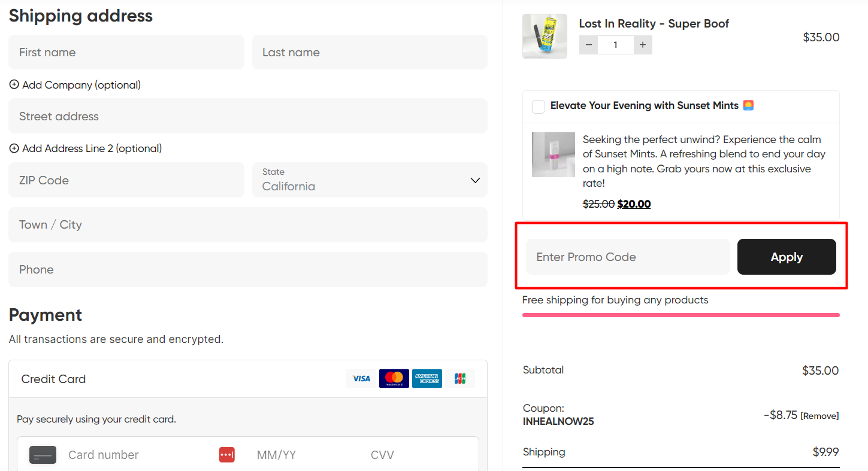The width and height of the screenshot is (868, 471).
Task: Click the $9.99 shipping cost
Action: click(x=826, y=452)
